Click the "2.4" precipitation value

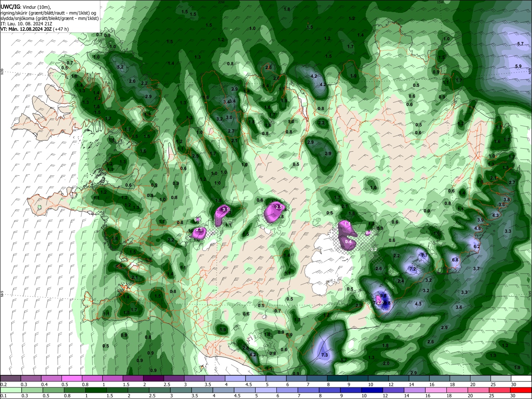coord(401,281)
